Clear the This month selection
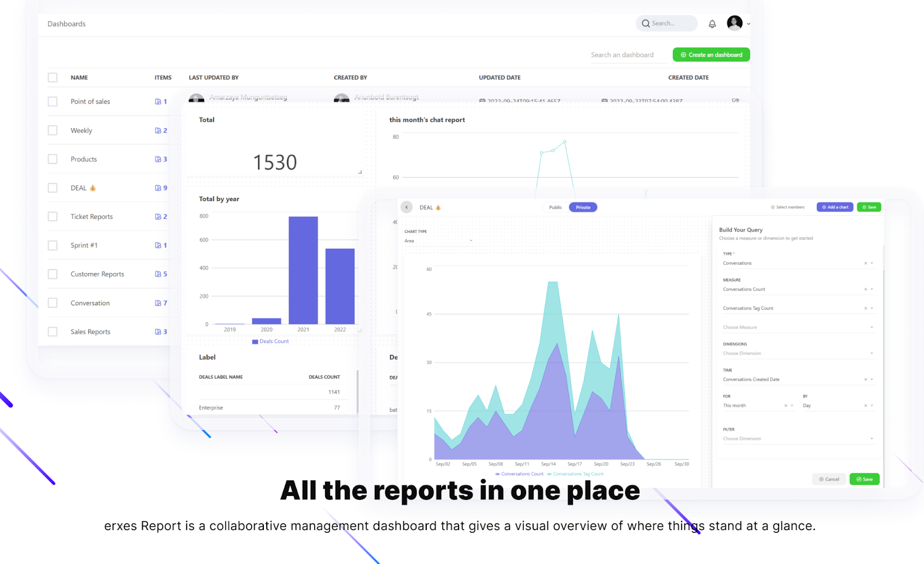924x564 pixels. [786, 406]
